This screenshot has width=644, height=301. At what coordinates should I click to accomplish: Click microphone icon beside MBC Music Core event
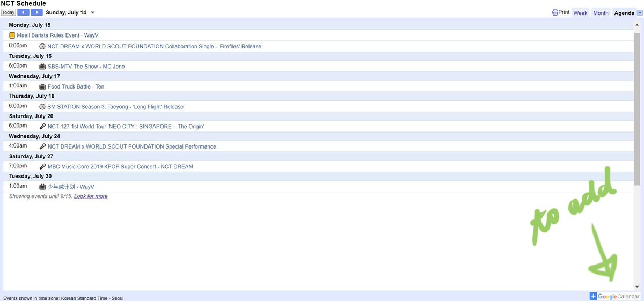pos(42,167)
